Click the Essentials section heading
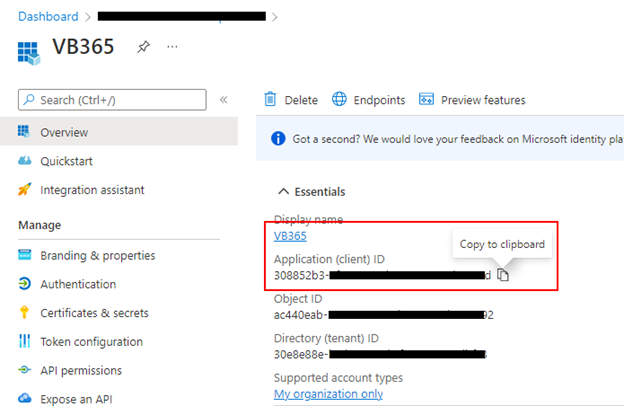624x406 pixels. pyautogui.click(x=320, y=192)
